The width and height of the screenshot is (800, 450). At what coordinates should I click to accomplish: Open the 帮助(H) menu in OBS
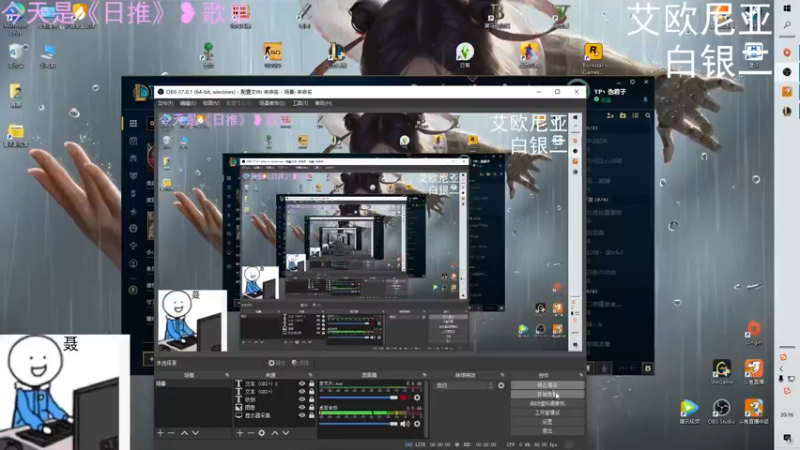click(323, 103)
